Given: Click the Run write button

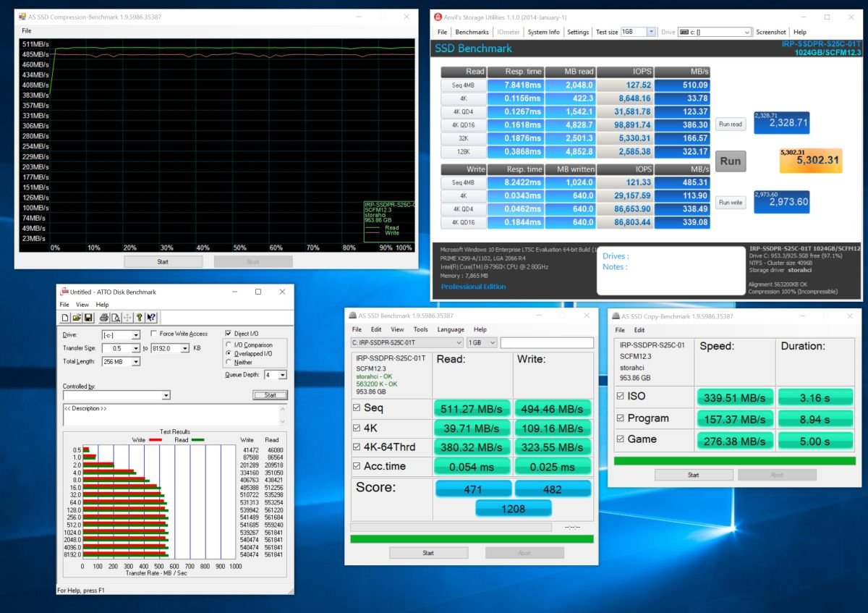Looking at the screenshot, I should point(731,203).
